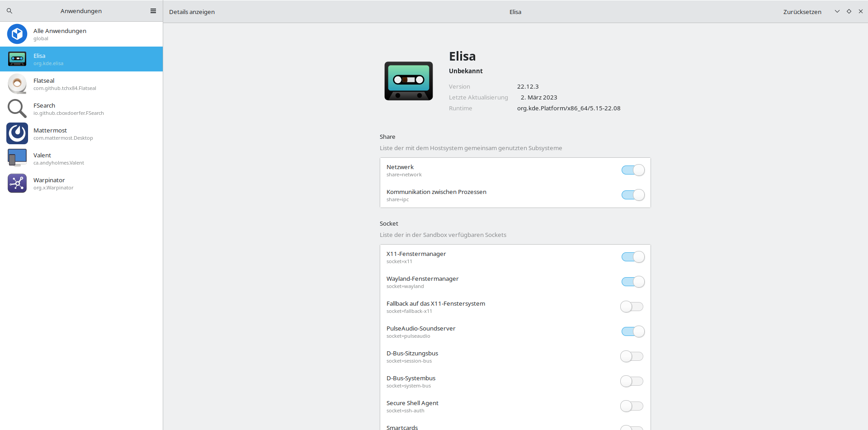The image size is (868, 430).
Task: Click the diamond restore icon in title bar
Action: [849, 11]
